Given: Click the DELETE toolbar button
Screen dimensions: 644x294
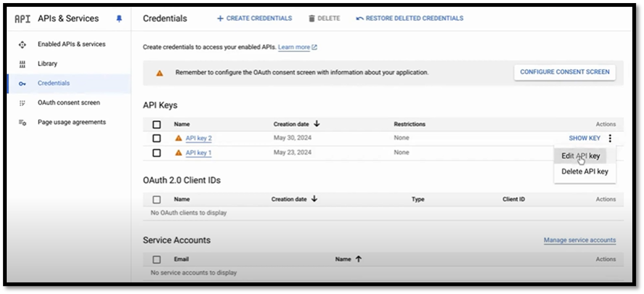Looking at the screenshot, I should pos(324,18).
